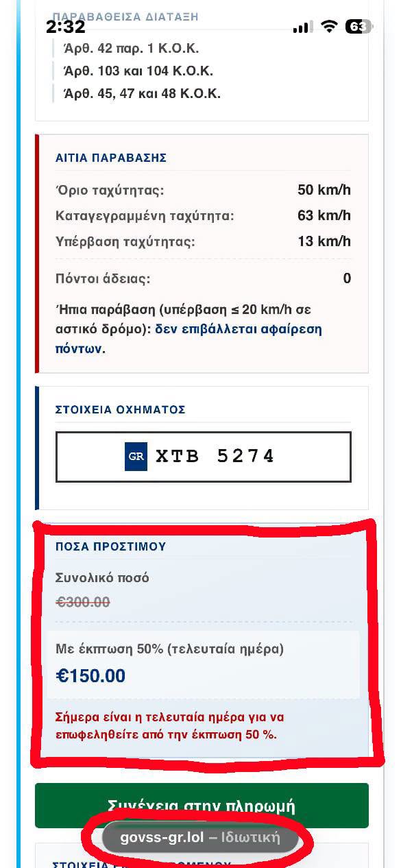Select the Άρθ. 45, 47 και 48 Κ.Ο.Κ. entry
The height and width of the screenshot is (868, 401).
pyautogui.click(x=142, y=94)
